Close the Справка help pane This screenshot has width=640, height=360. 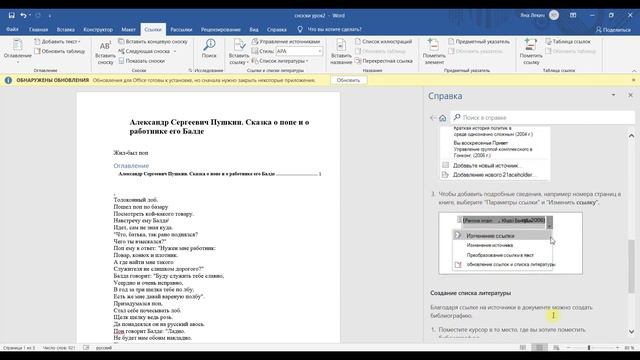[x=630, y=95]
